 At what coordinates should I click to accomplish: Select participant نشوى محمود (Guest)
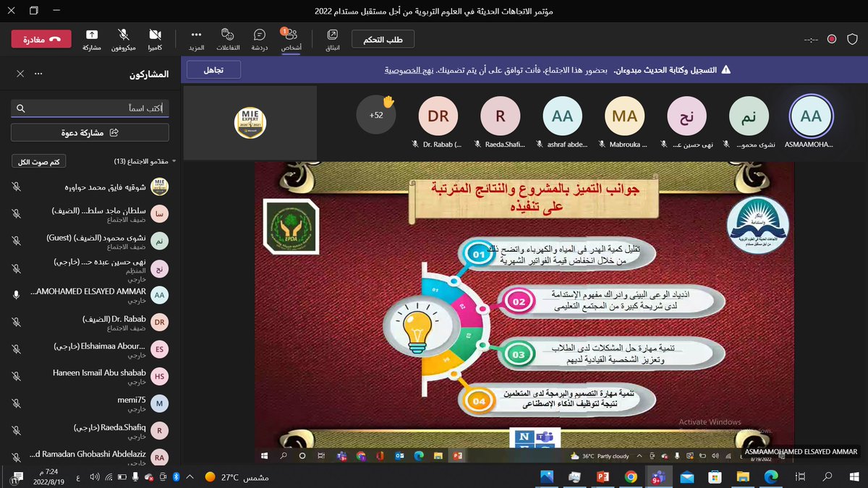click(x=90, y=241)
